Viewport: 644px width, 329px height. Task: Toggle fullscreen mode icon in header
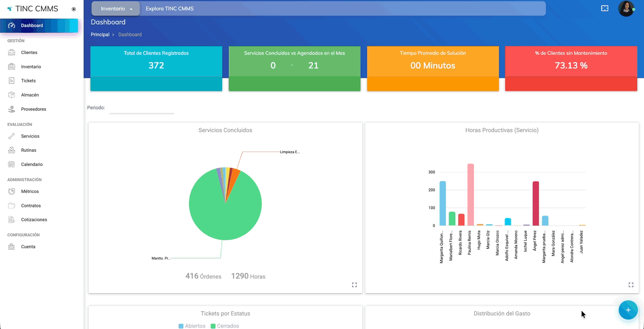[x=604, y=8]
